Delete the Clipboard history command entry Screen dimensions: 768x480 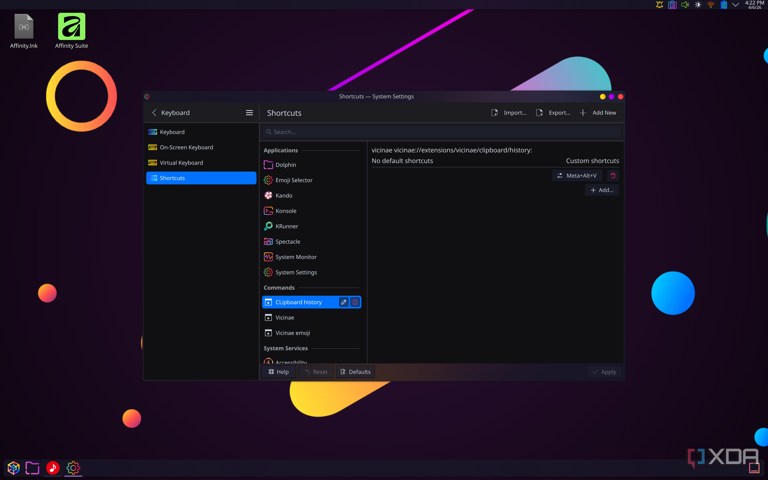[355, 302]
